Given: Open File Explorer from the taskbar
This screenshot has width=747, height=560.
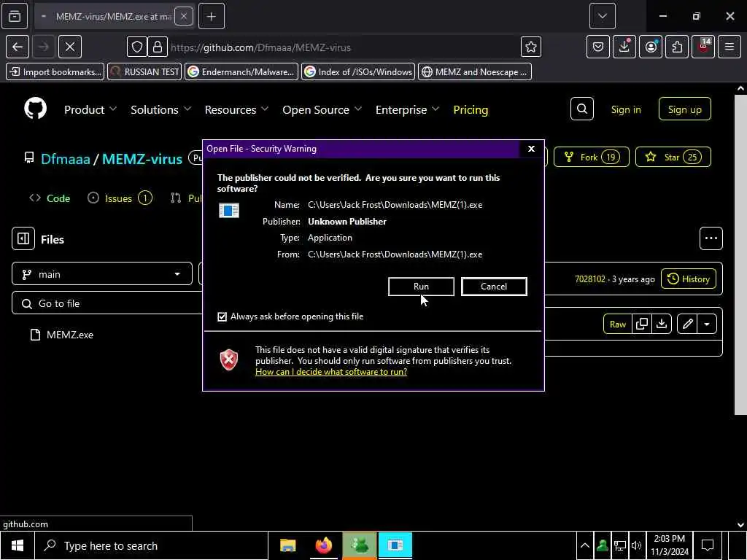Looking at the screenshot, I should coord(287,545).
